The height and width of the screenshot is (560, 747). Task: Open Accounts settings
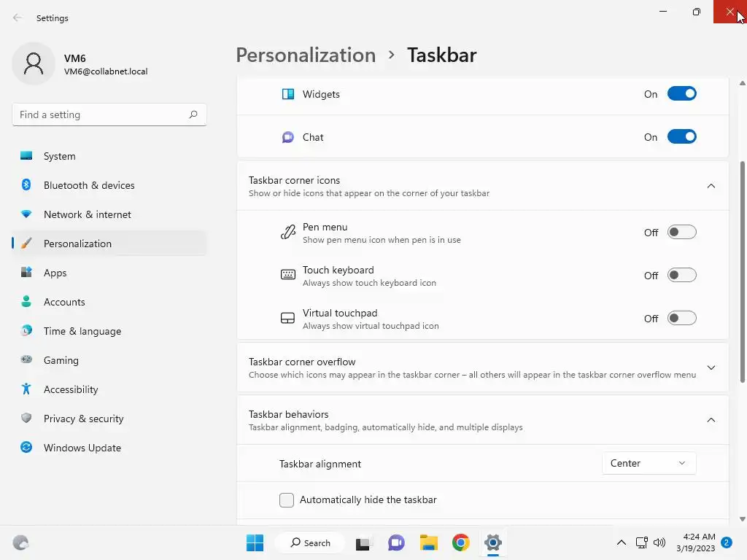click(x=109, y=302)
